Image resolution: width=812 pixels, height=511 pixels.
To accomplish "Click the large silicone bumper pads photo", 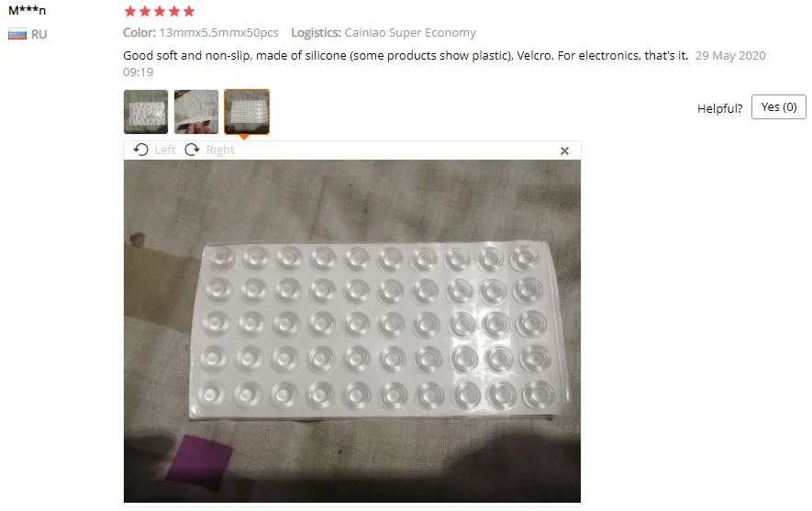I will tap(352, 331).
